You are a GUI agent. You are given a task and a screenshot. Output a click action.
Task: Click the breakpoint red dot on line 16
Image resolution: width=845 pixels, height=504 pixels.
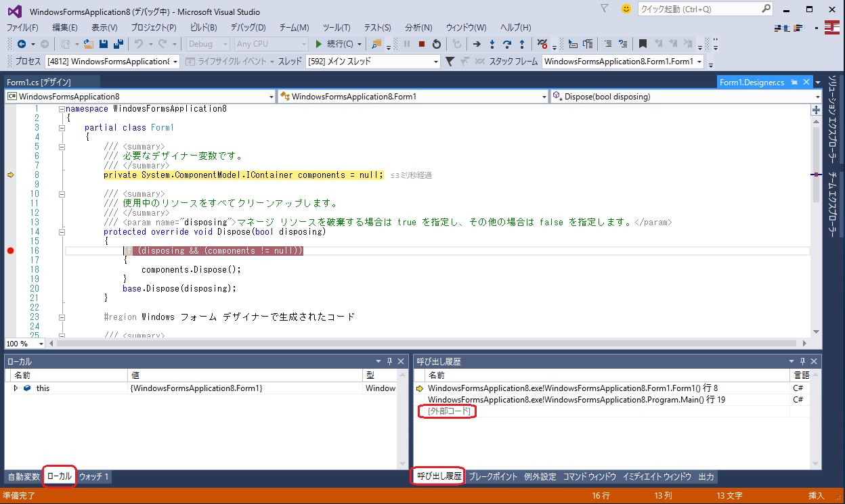[x=10, y=251]
